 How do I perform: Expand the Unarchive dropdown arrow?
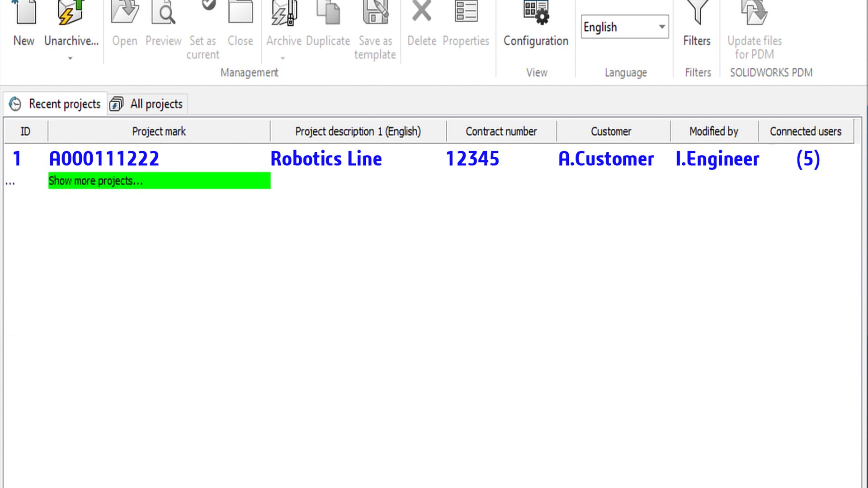[70, 58]
